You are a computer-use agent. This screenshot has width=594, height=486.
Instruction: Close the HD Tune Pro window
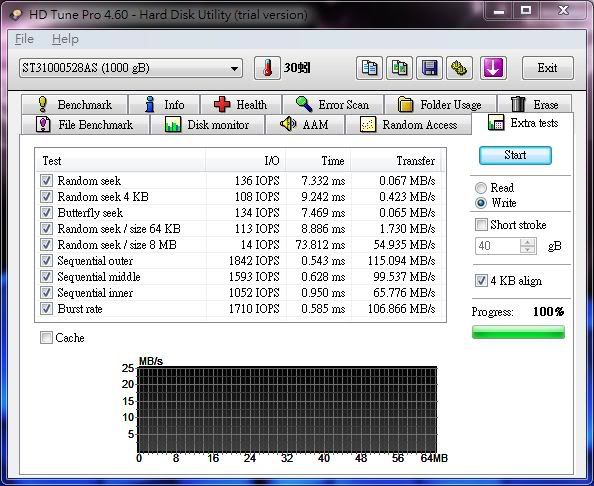click(563, 11)
